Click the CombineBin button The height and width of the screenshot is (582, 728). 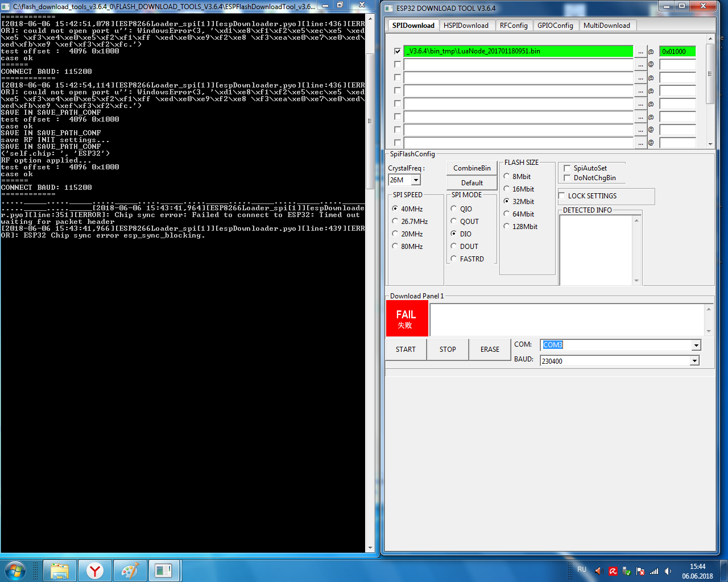click(472, 168)
